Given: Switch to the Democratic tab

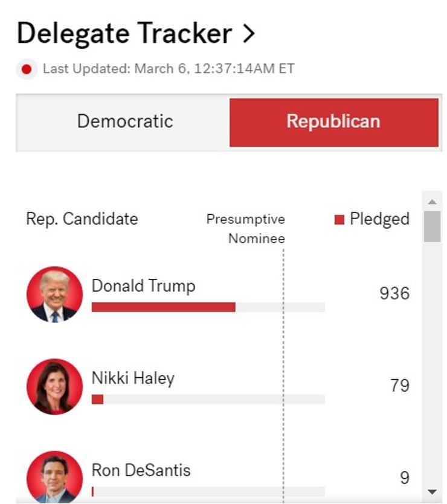Looking at the screenshot, I should point(124,121).
